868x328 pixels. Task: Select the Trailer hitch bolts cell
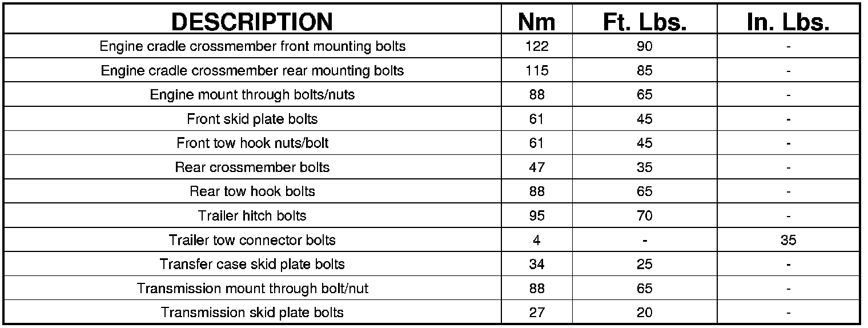point(252,216)
